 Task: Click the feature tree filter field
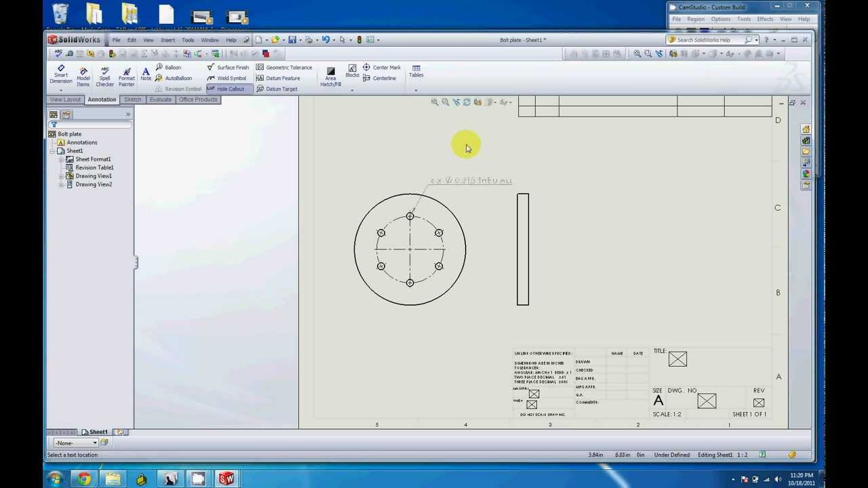[92, 125]
